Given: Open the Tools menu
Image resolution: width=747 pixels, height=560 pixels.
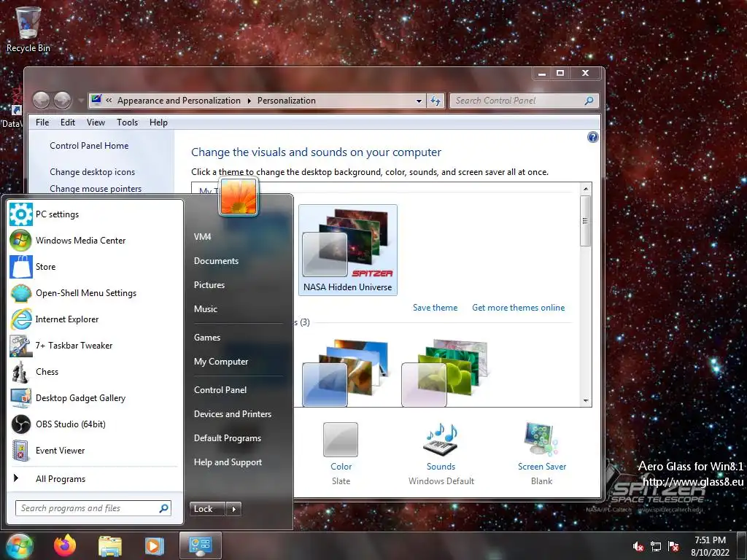Looking at the screenshot, I should tap(127, 122).
